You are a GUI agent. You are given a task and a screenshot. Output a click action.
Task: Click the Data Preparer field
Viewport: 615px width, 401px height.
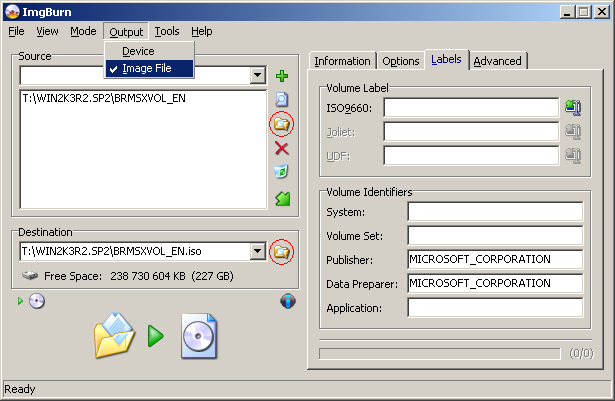pos(495,284)
